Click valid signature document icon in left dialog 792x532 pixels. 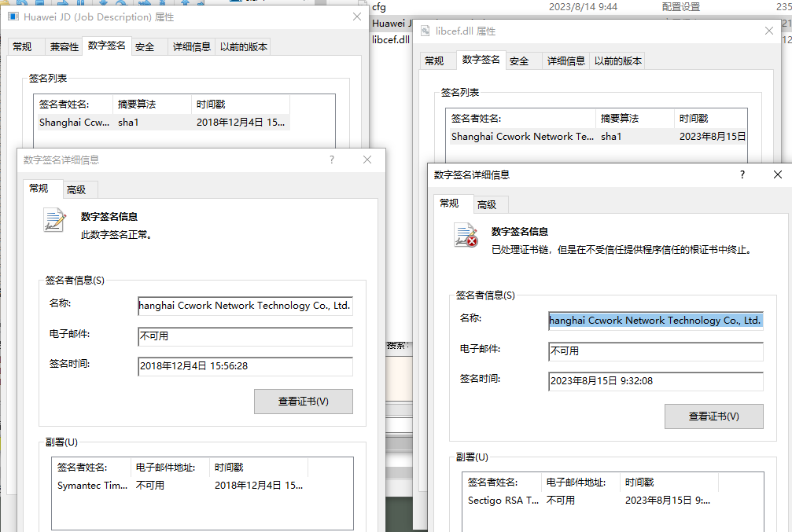click(x=54, y=220)
